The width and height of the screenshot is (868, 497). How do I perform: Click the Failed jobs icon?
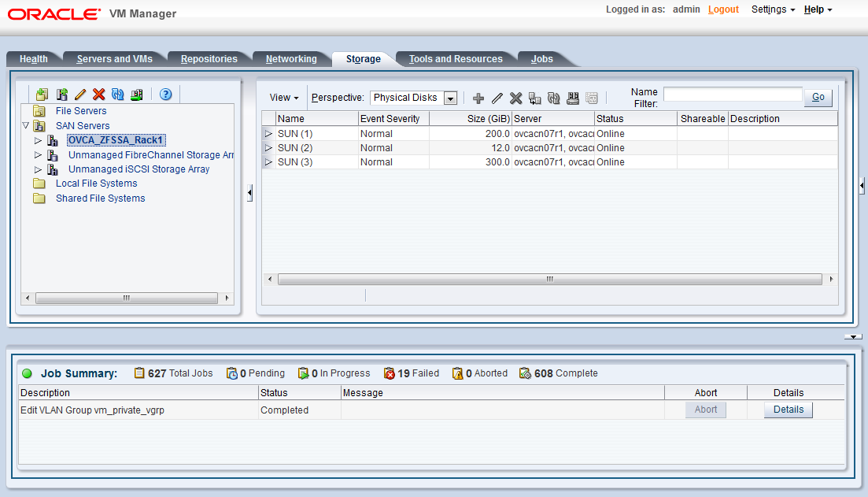(390, 373)
